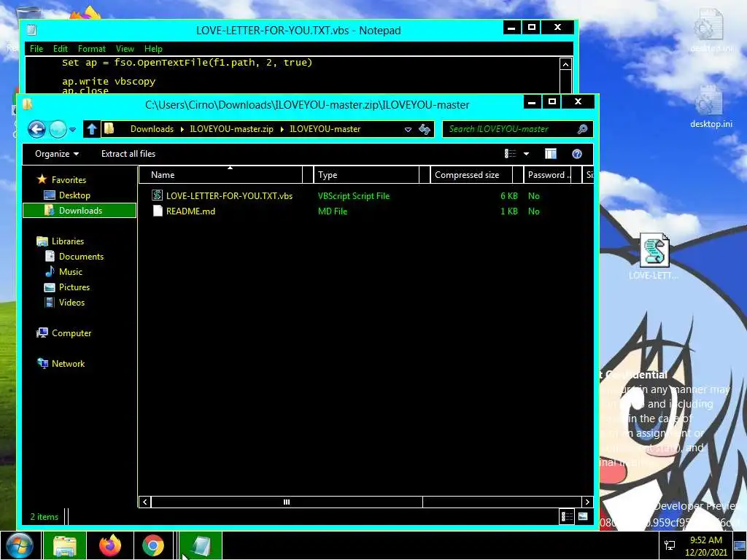Open the Music library
This screenshot has height=560, width=747.
[71, 271]
